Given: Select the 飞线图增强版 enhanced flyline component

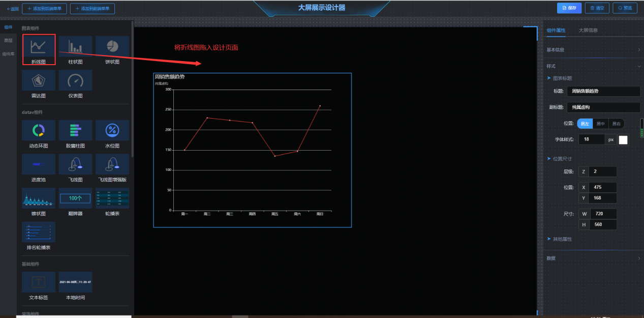Looking at the screenshot, I should [112, 168].
